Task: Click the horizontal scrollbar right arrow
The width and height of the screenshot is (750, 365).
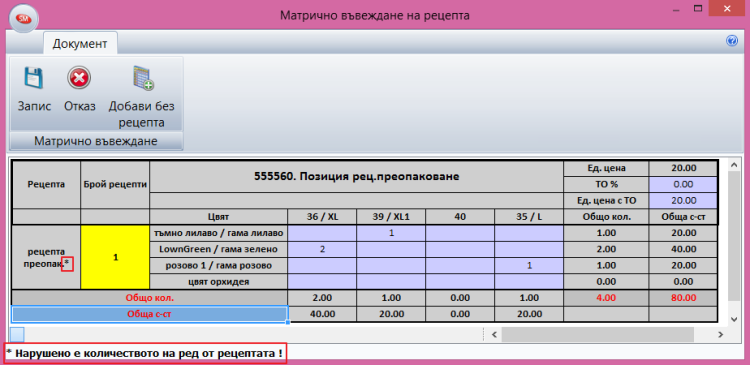Action: [x=719, y=334]
